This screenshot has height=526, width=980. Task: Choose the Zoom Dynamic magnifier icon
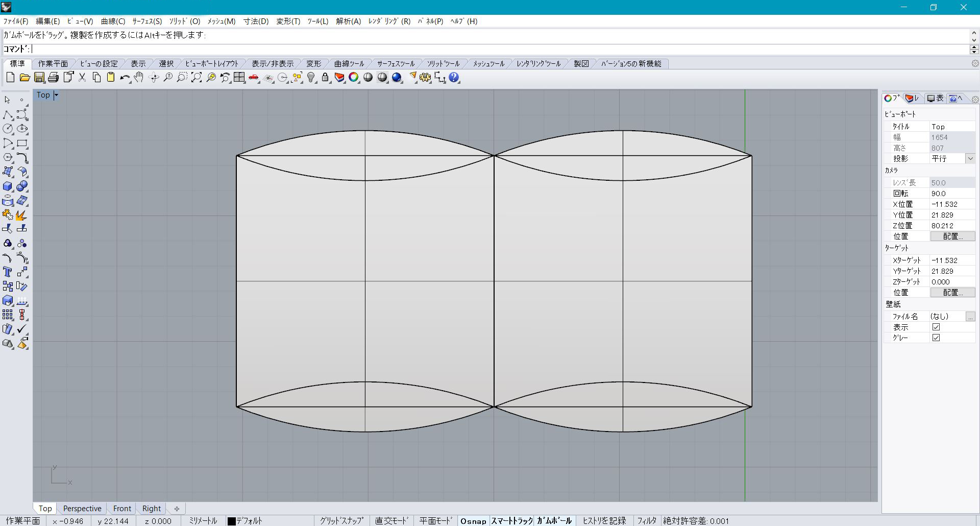pos(167,78)
